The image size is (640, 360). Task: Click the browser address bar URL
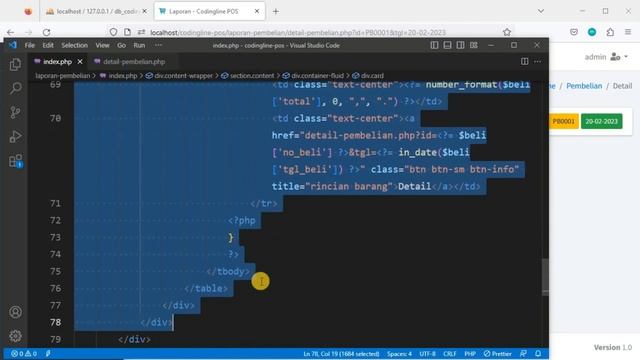298,32
